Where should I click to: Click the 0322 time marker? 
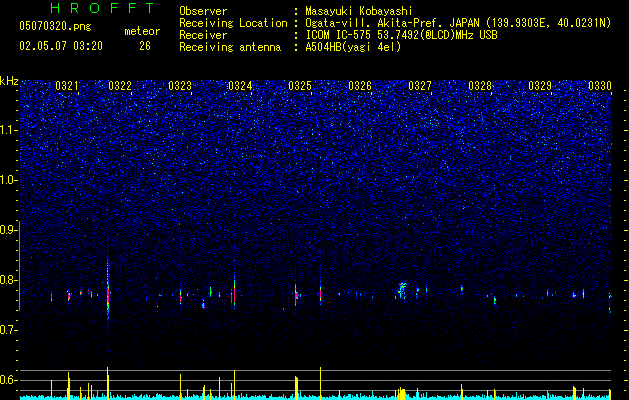tap(120, 86)
